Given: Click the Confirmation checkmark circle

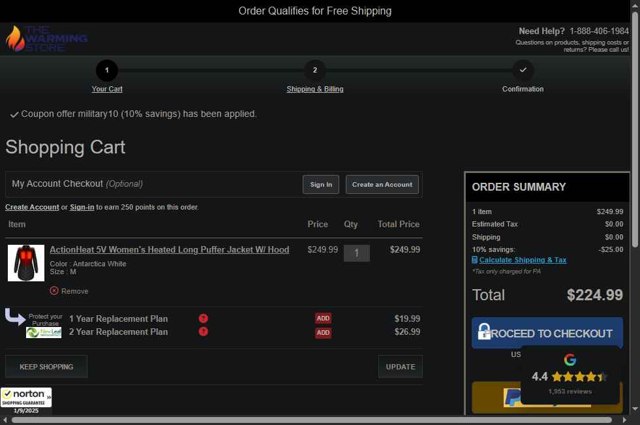Looking at the screenshot, I should coord(523,70).
